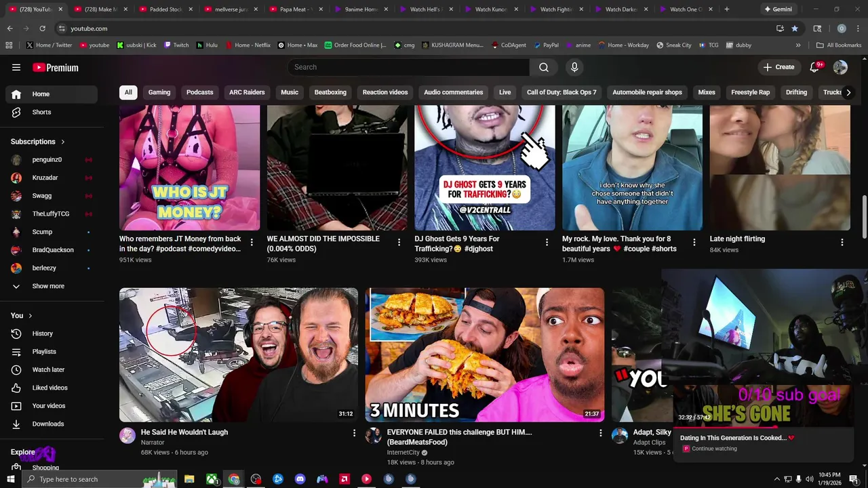Start voice search with the microphone icon
Screen dimensions: 868x488
click(574, 67)
